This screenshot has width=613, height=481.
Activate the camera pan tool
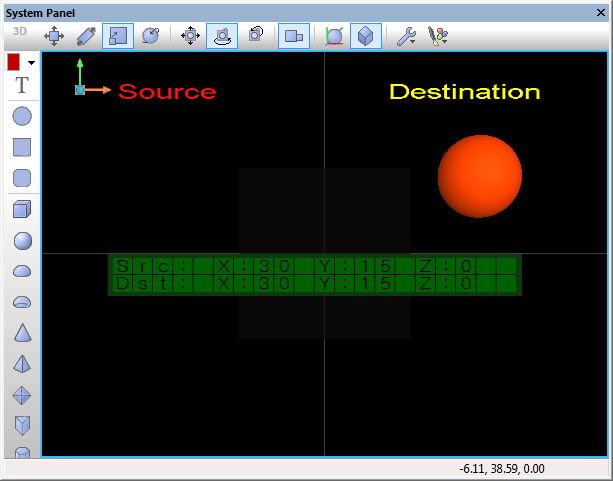(190, 36)
